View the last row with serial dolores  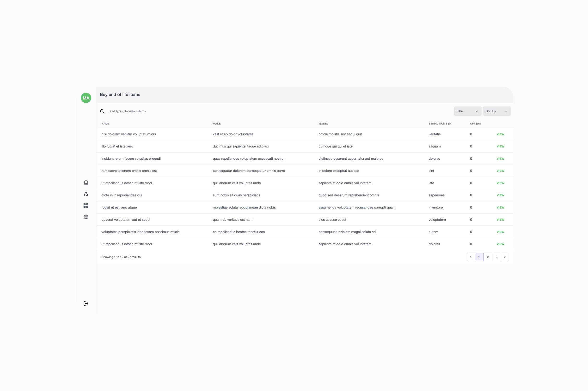click(x=500, y=244)
